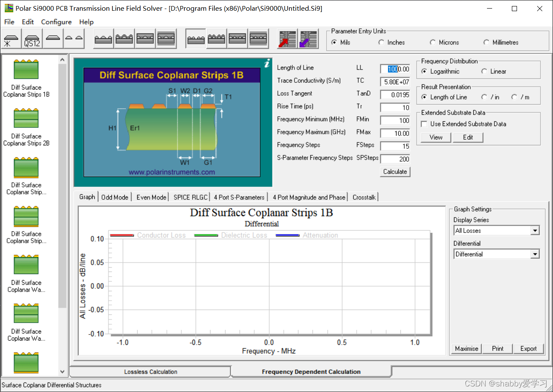The height and width of the screenshot is (392, 553).
Task: Open the Help menu
Action: pos(86,22)
